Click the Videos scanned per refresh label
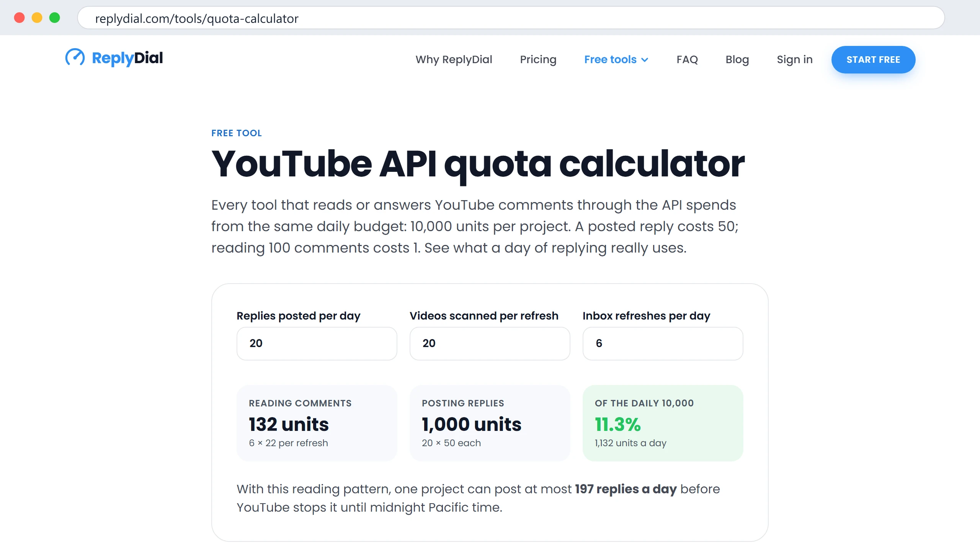Image resolution: width=980 pixels, height=548 pixels. point(484,316)
